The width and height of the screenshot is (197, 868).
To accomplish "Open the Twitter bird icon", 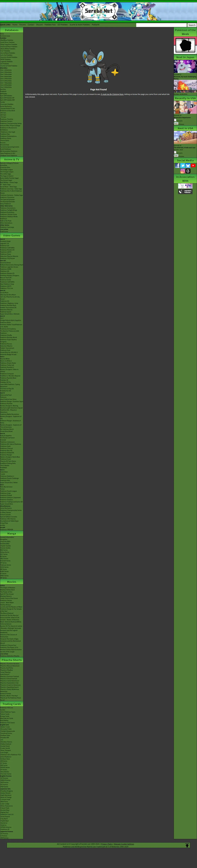I will (x=183, y=166).
